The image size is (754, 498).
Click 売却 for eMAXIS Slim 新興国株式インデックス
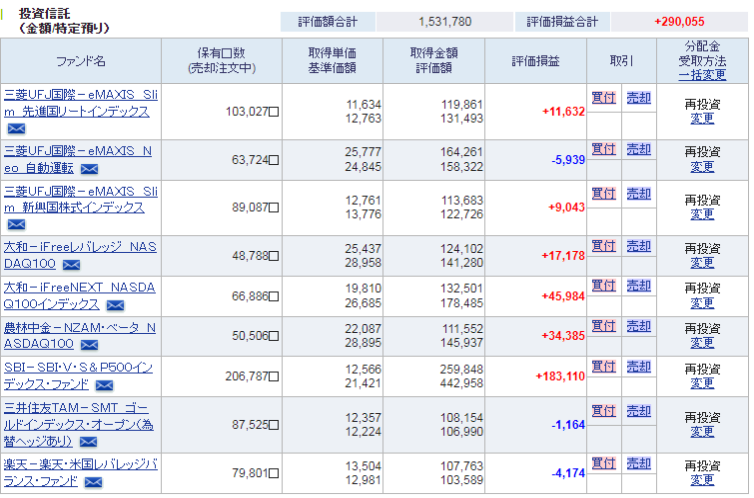638,194
